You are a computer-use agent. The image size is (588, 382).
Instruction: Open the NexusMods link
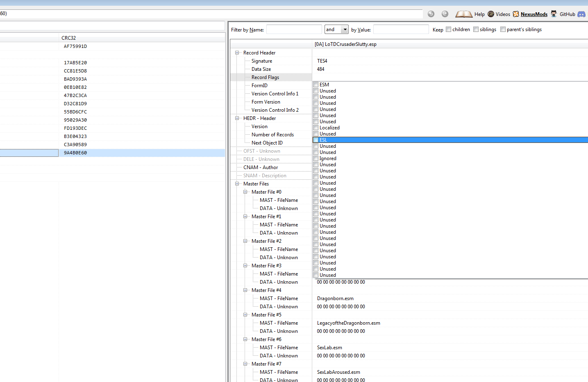[x=534, y=14]
